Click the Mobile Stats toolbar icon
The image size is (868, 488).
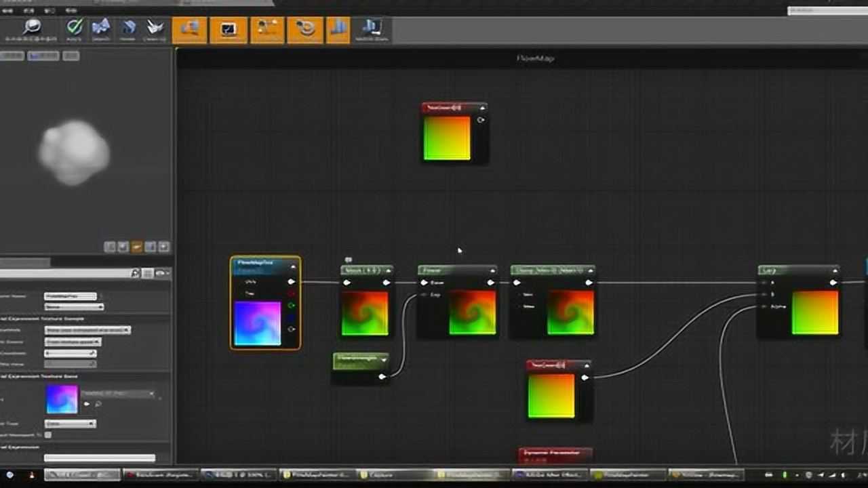tap(371, 29)
